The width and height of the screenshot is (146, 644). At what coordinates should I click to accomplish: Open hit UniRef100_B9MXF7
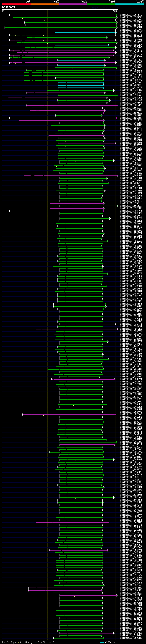point(131,25)
